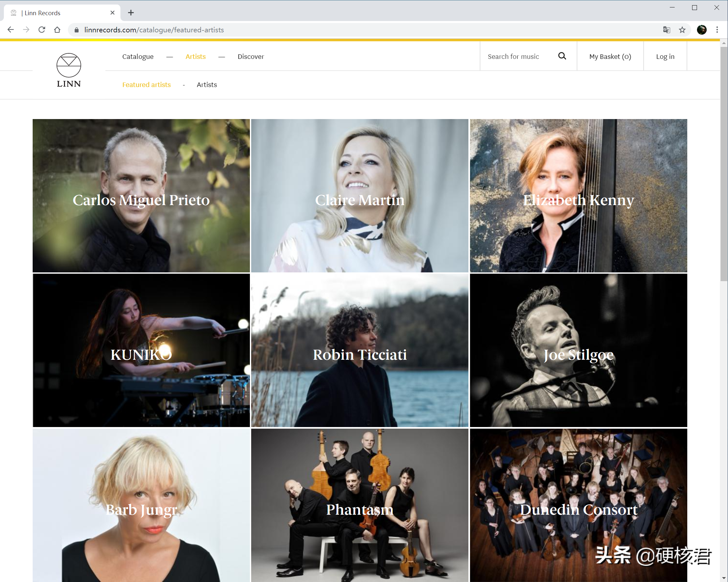Click the address bar URL

point(154,30)
